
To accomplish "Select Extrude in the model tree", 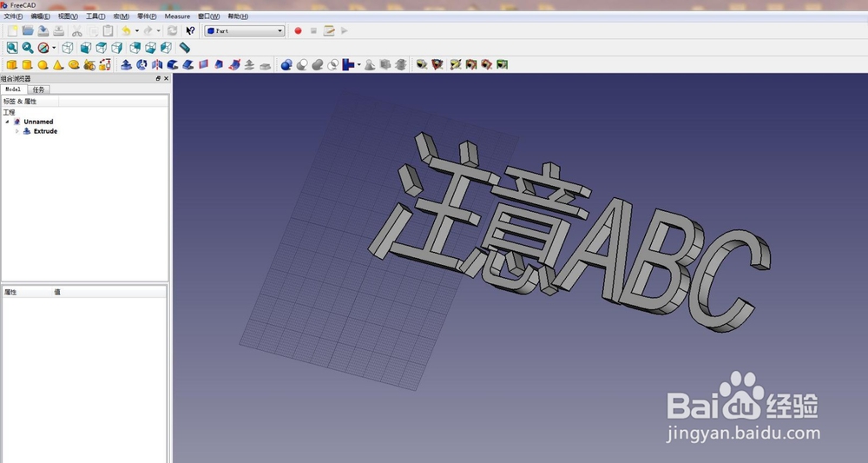I will [45, 131].
